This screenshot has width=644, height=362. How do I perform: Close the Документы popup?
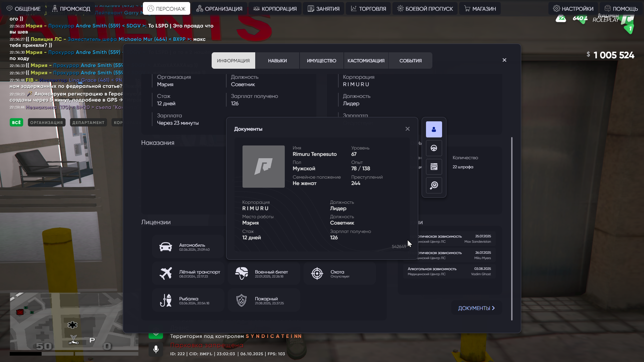click(407, 129)
